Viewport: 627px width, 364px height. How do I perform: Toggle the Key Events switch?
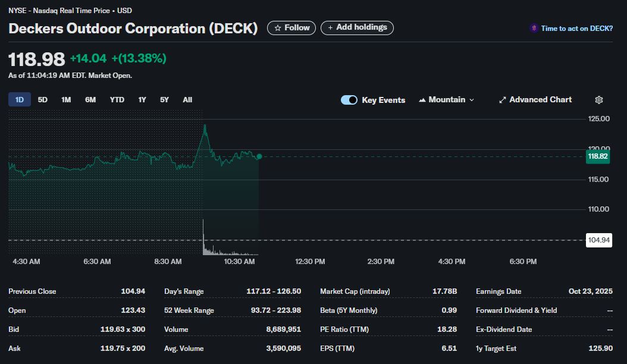(x=349, y=100)
